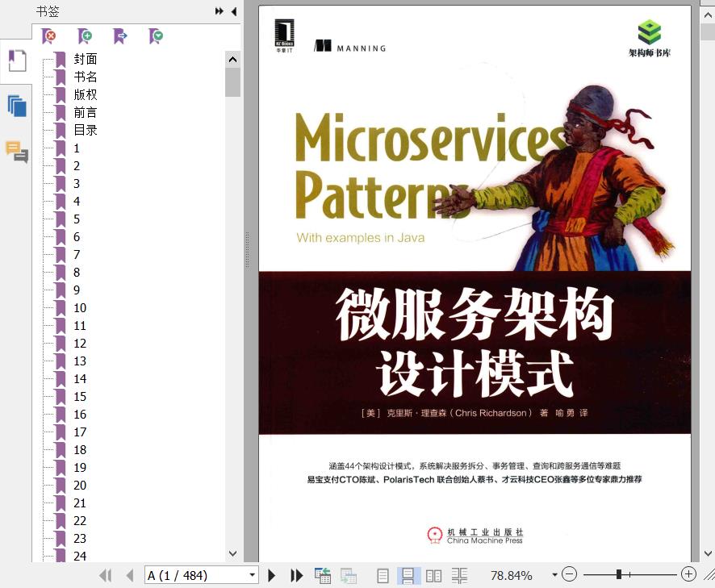
Task: Open the zoom percentage dropdown
Action: click(554, 575)
